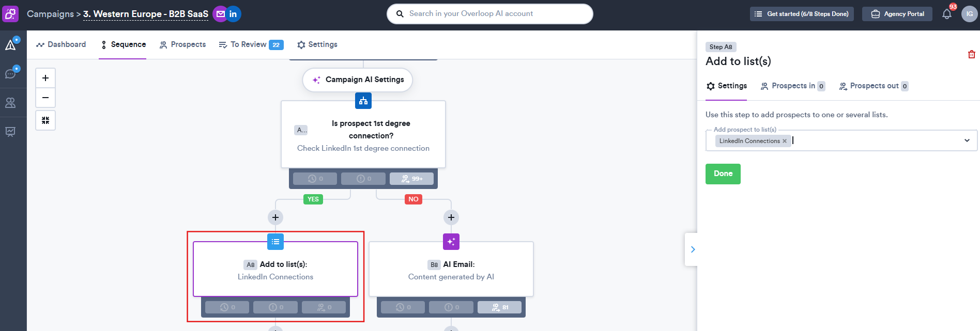This screenshot has width=980, height=331.
Task: Add a step on the YES branch
Action: point(275,217)
